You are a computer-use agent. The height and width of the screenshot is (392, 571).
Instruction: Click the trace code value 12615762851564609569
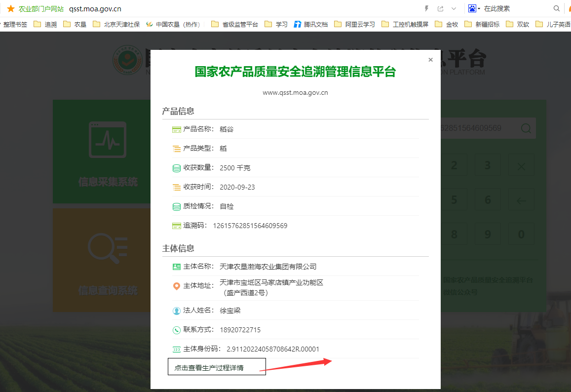click(x=250, y=226)
